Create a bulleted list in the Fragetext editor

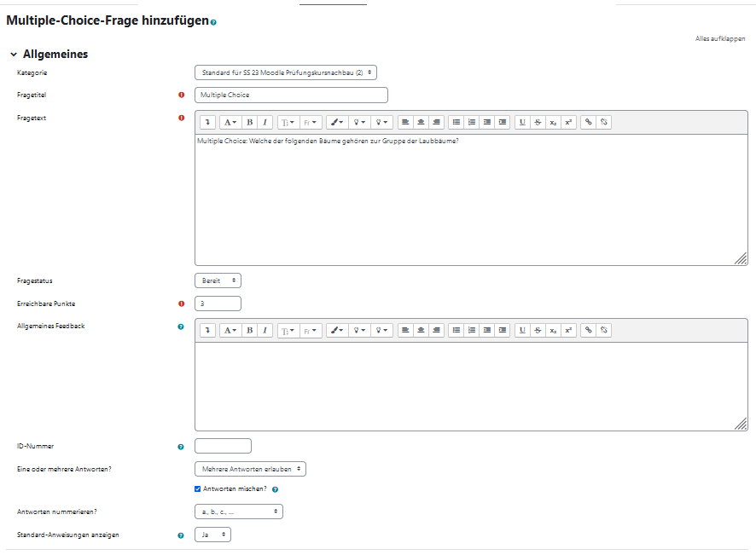click(457, 122)
